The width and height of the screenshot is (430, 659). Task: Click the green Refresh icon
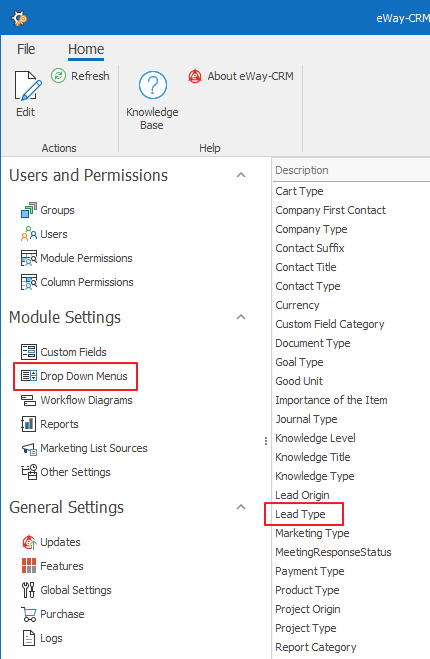click(x=58, y=76)
